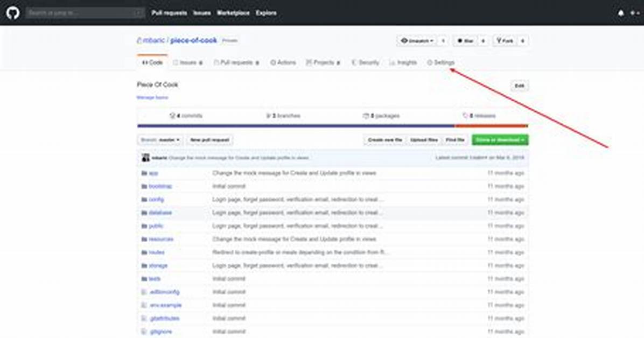Open the repository Settings tab
Screen dimensions: 644x338
[x=440, y=62]
